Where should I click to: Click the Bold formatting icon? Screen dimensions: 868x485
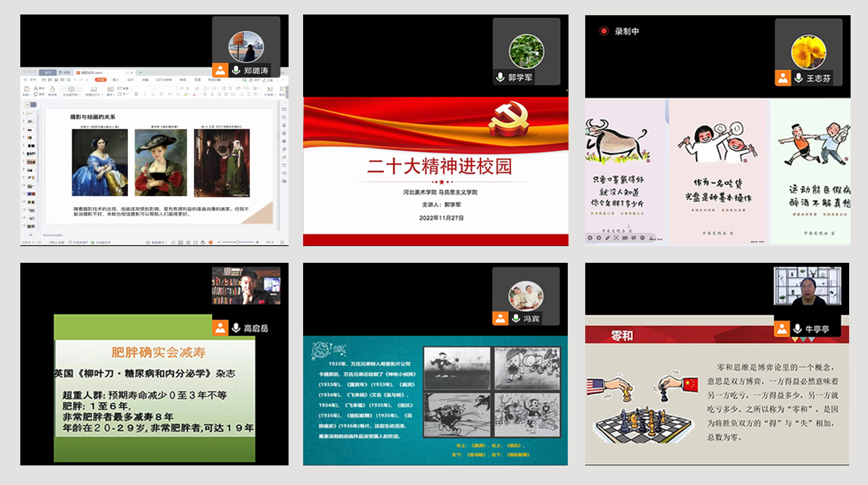coord(137,94)
